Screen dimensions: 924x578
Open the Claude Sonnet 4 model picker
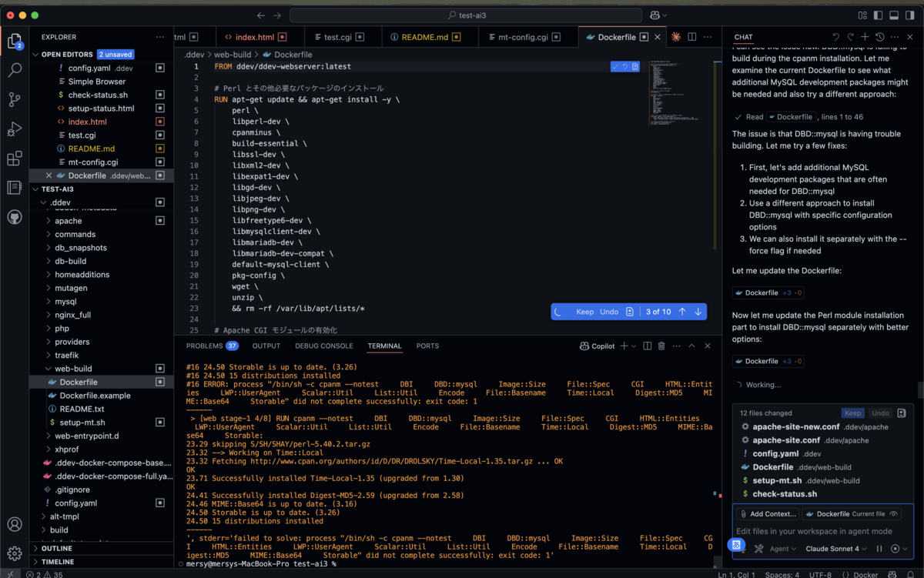coord(835,549)
